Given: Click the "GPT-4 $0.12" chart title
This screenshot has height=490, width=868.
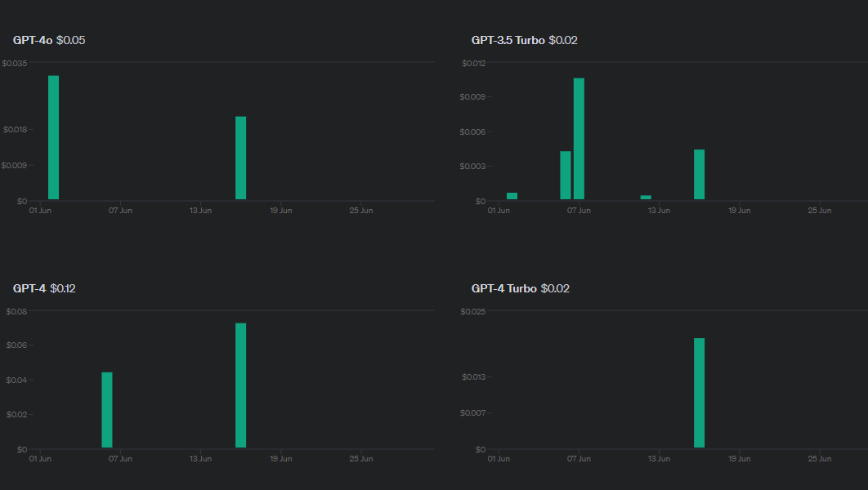Looking at the screenshot, I should (x=44, y=288).
